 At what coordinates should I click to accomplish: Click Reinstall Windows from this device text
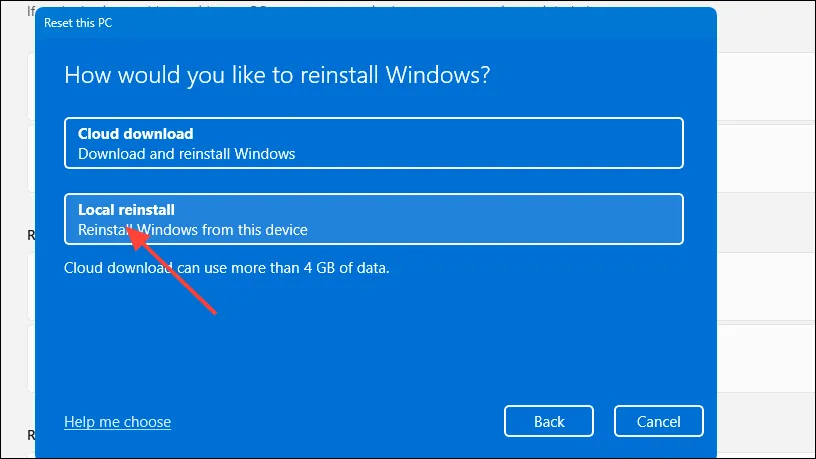coord(193,230)
